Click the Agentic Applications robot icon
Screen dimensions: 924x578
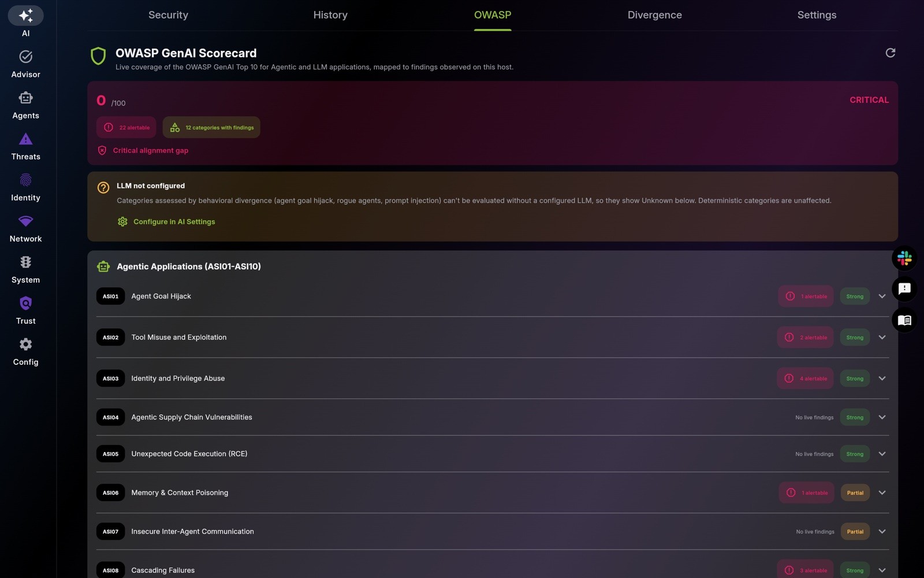point(103,266)
